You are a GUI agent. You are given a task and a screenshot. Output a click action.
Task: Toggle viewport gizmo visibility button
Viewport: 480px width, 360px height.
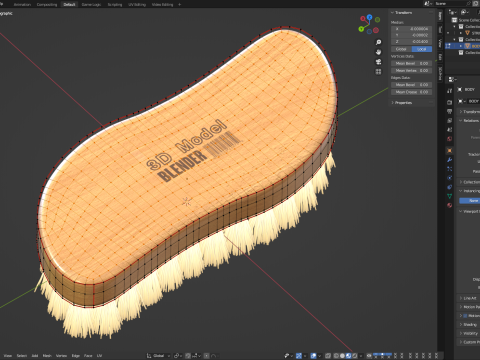click(299, 356)
